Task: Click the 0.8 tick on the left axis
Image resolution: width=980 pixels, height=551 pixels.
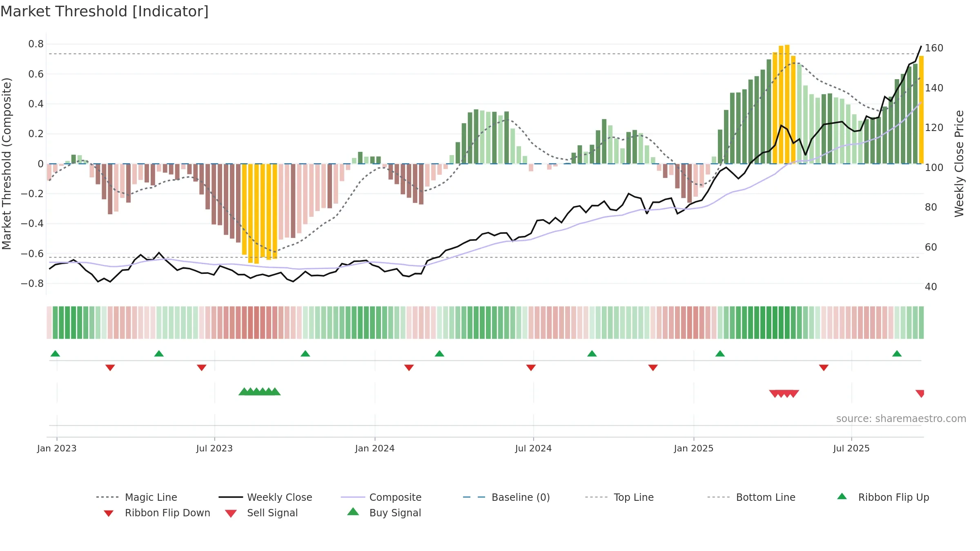Action: click(x=36, y=44)
